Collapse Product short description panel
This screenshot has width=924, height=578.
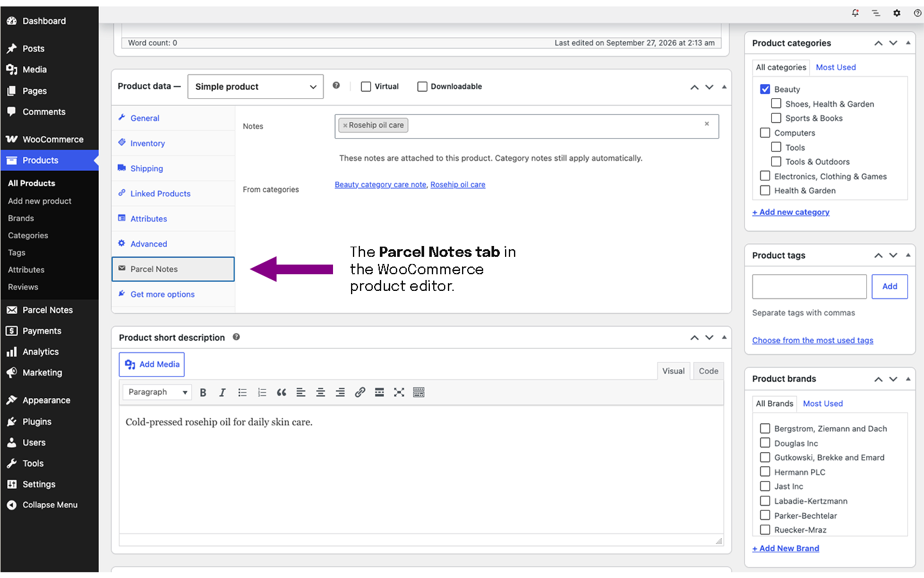(724, 337)
